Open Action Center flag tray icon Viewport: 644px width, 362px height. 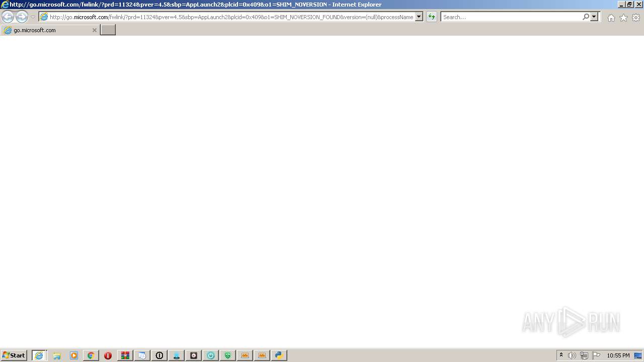pyautogui.click(x=596, y=355)
